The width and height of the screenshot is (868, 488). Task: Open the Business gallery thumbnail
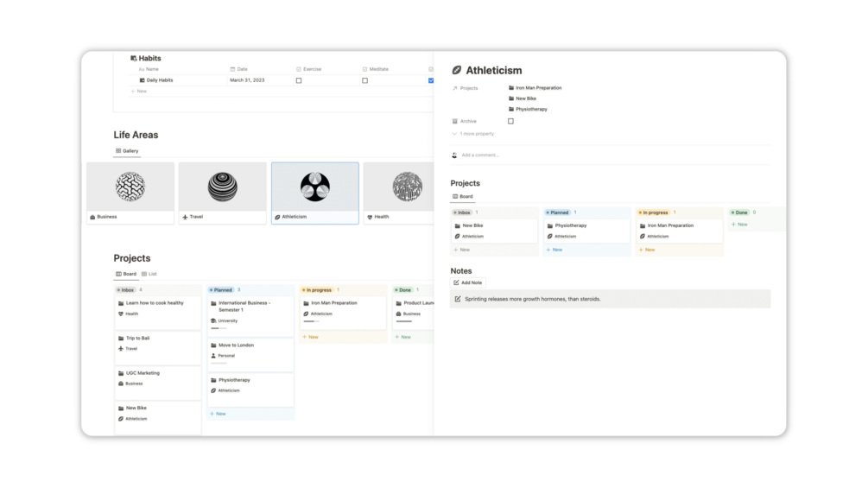pos(130,187)
